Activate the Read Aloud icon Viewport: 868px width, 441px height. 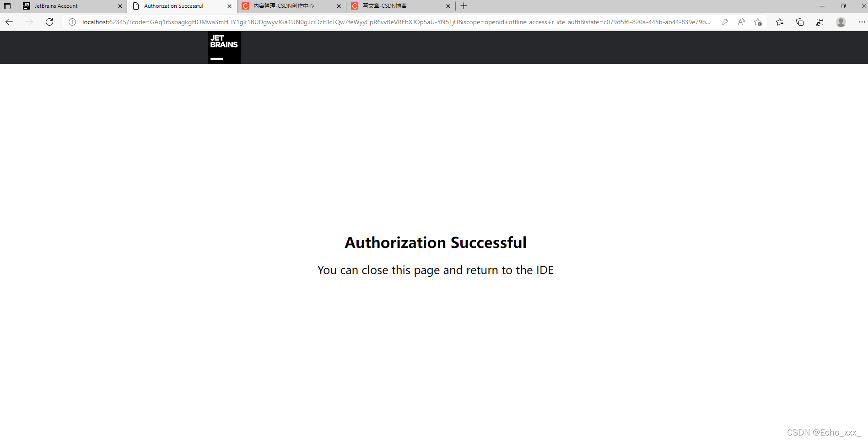tap(741, 22)
